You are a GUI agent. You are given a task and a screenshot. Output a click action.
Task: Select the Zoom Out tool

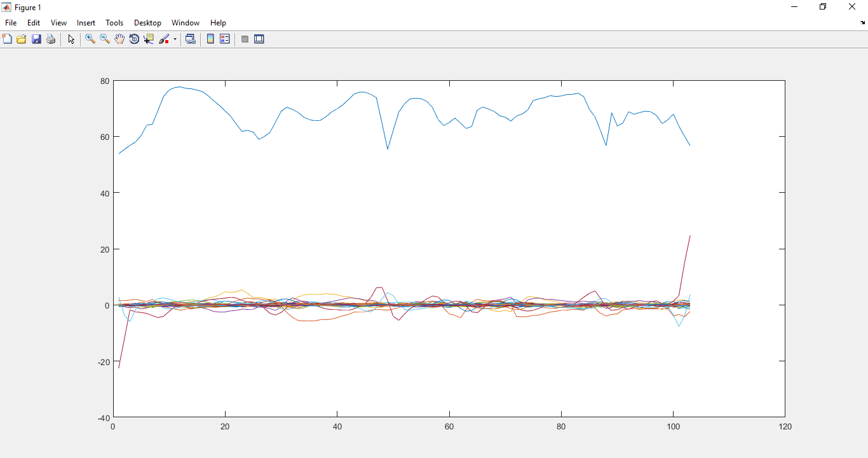coord(105,39)
